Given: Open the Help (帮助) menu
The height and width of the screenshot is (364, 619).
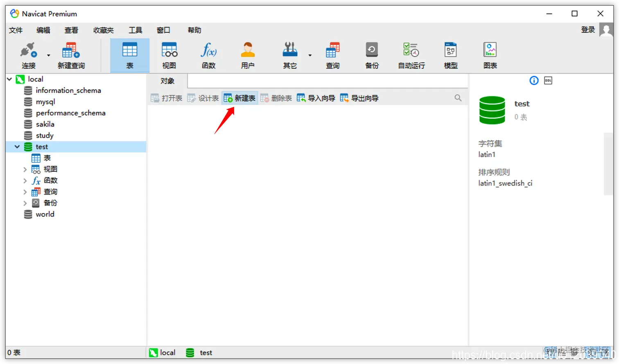Looking at the screenshot, I should click(194, 30).
